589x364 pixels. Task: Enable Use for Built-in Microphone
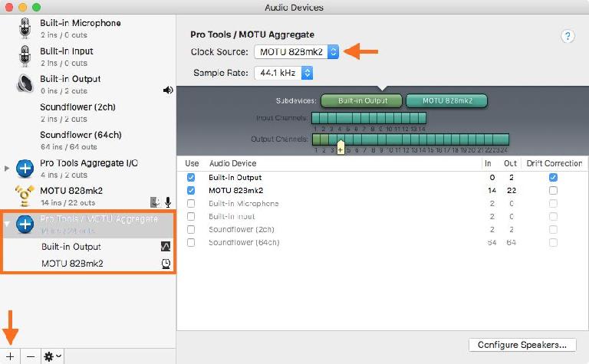191,203
